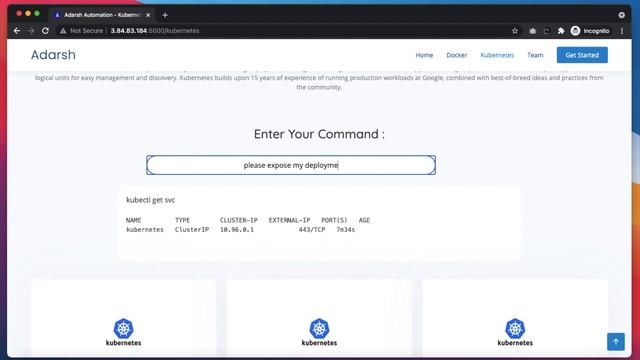Open the Home nav link

[x=424, y=55]
